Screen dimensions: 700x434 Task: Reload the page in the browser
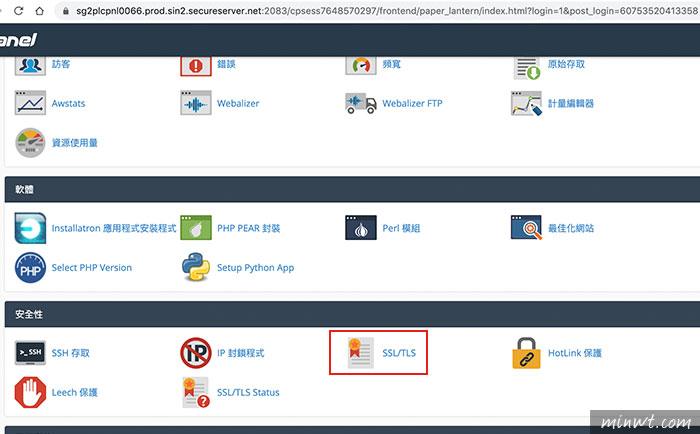pyautogui.click(x=18, y=11)
